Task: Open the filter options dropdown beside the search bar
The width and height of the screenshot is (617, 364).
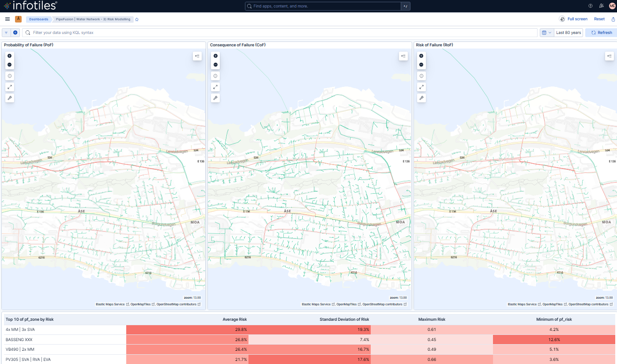Action: pos(6,32)
